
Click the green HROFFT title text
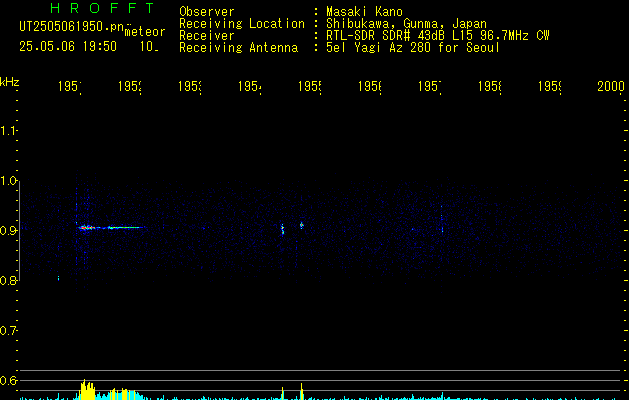[102, 8]
